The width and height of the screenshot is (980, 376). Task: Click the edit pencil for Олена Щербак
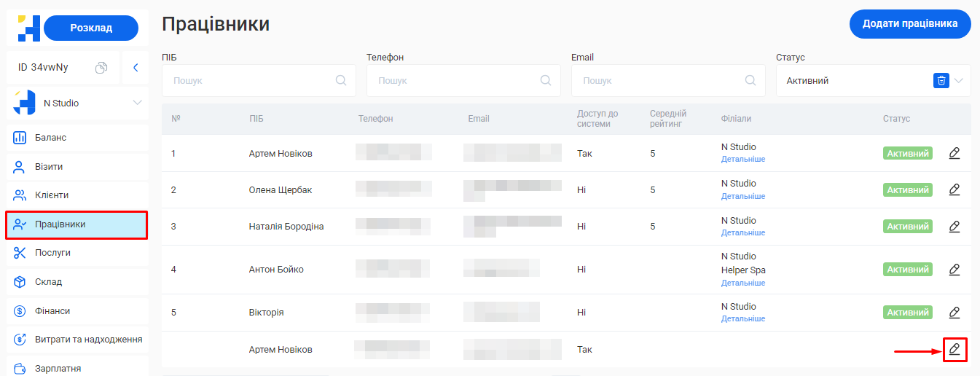[x=954, y=189]
